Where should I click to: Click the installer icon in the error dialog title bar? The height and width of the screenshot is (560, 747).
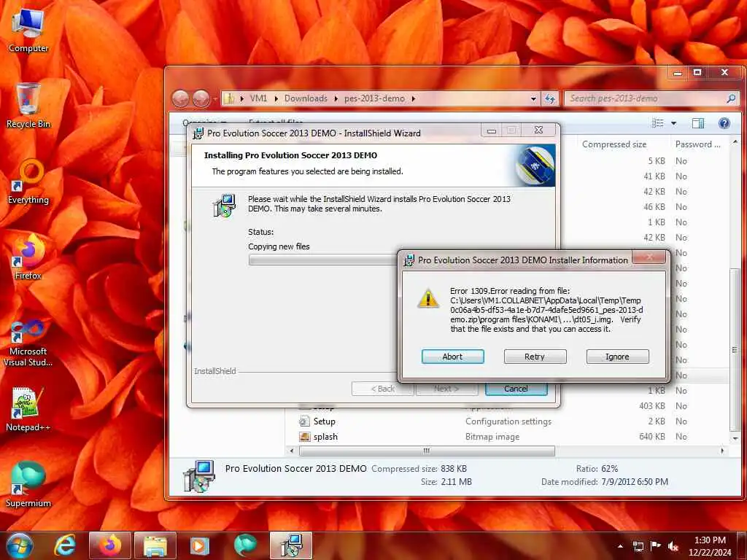click(409, 260)
